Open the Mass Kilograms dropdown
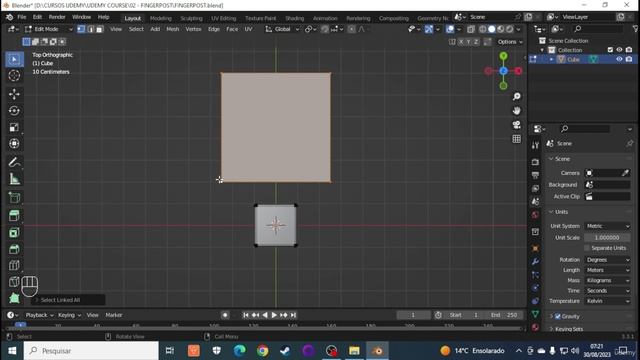This screenshot has width=640, height=360. coord(607,280)
